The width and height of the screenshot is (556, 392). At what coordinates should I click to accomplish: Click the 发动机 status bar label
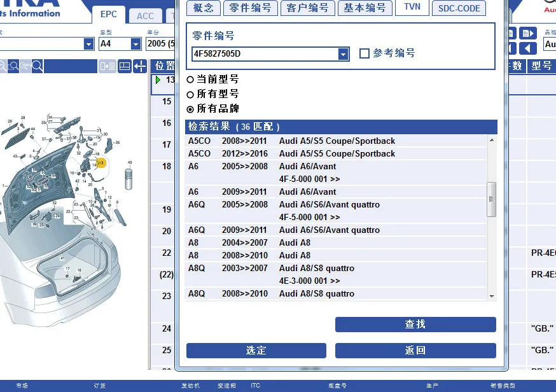click(x=190, y=386)
